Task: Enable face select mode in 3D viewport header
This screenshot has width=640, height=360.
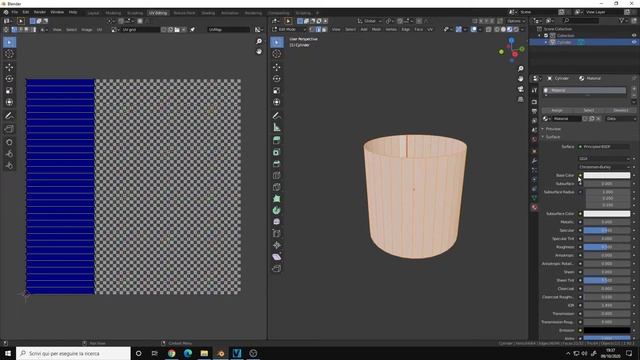Action: [x=324, y=29]
